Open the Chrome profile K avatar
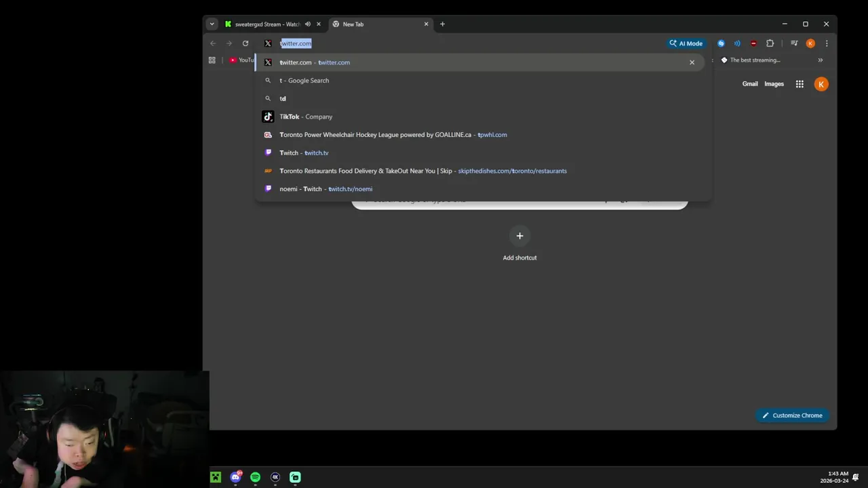 point(810,43)
